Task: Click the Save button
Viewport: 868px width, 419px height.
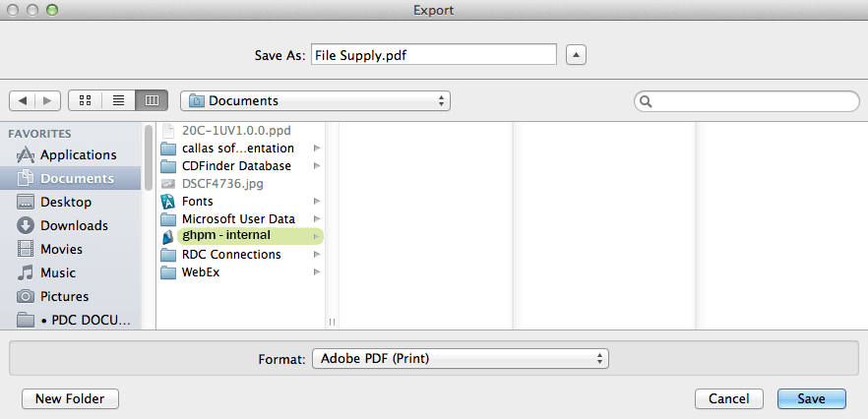Action: (x=812, y=398)
